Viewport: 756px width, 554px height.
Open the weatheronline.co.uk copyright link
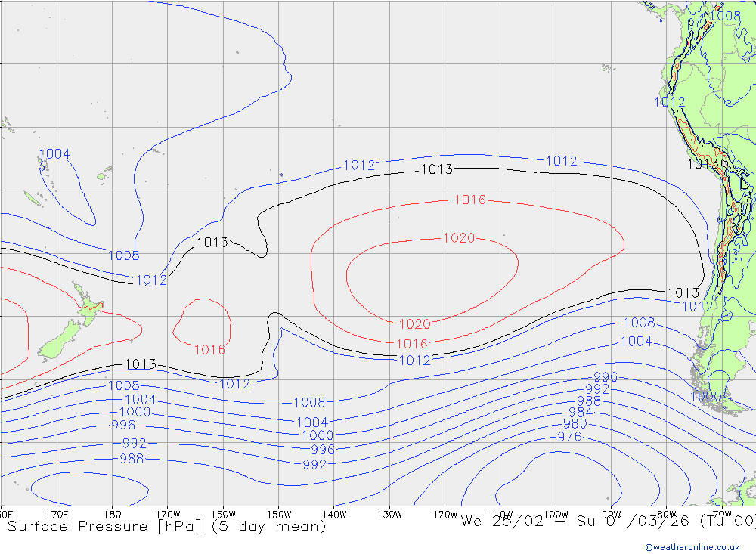(692, 547)
